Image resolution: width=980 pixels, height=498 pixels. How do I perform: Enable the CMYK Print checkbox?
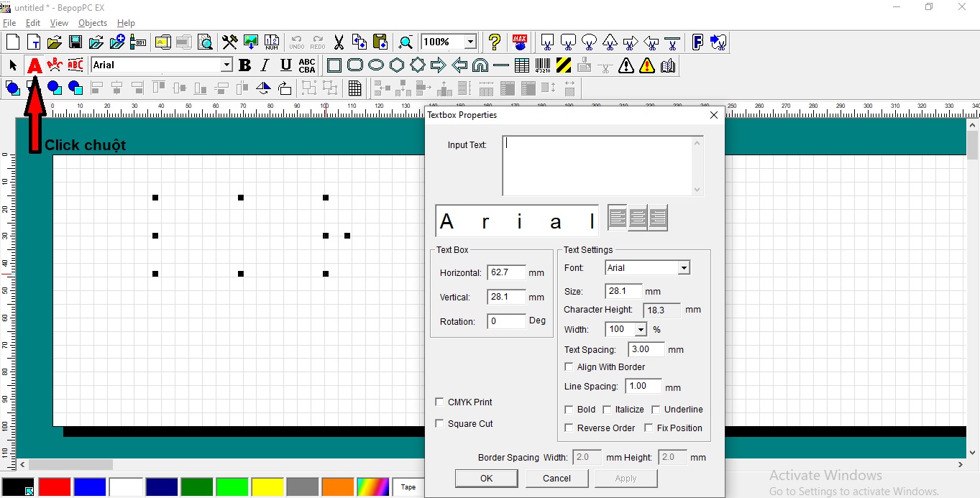pos(440,402)
